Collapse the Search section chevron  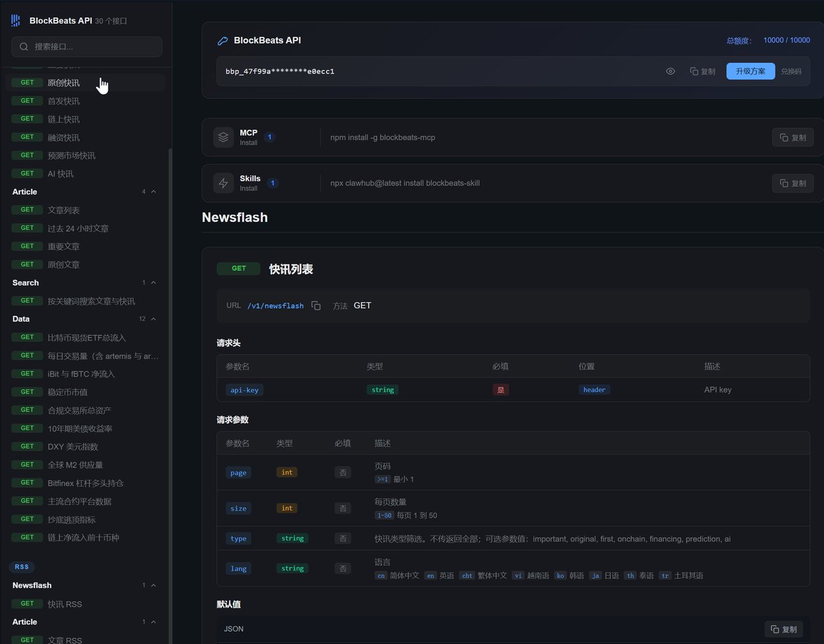tap(153, 283)
